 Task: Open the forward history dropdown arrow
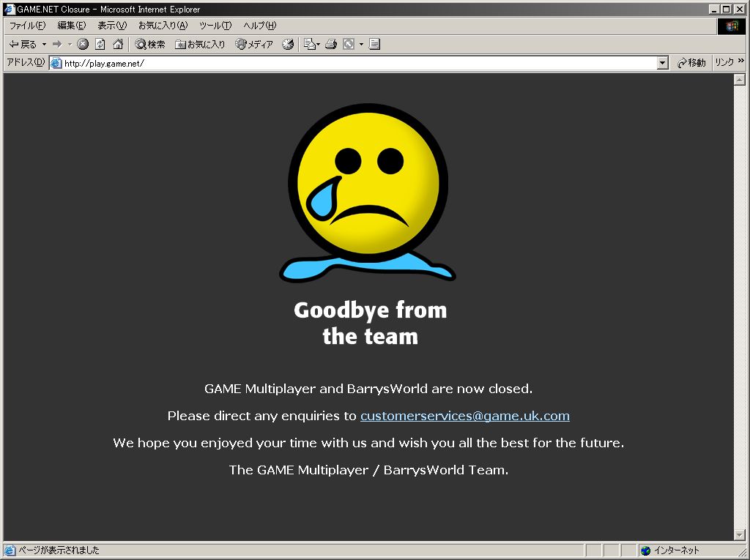point(70,45)
